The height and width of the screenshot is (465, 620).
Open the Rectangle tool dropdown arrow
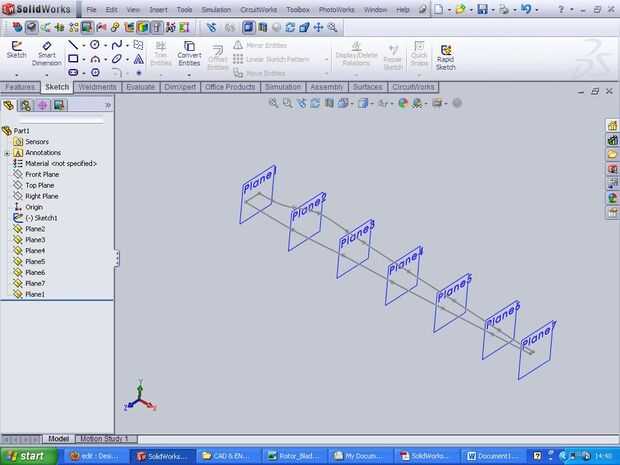[x=83, y=60]
